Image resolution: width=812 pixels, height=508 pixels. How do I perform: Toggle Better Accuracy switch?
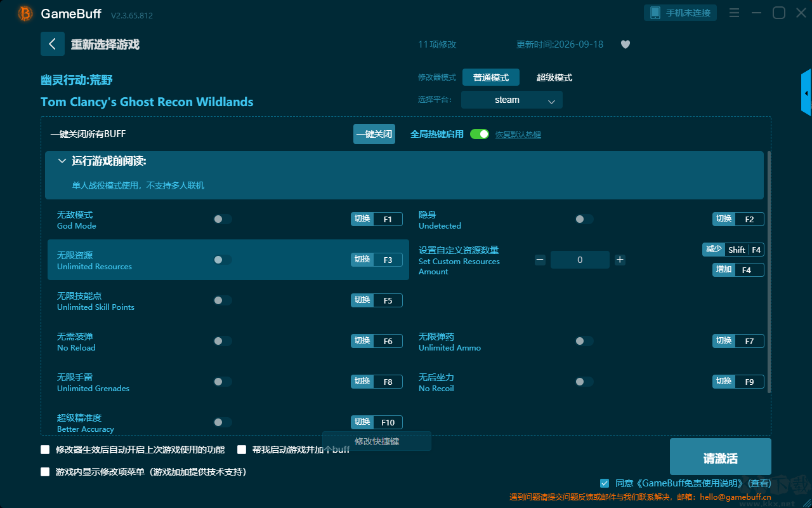click(x=223, y=422)
